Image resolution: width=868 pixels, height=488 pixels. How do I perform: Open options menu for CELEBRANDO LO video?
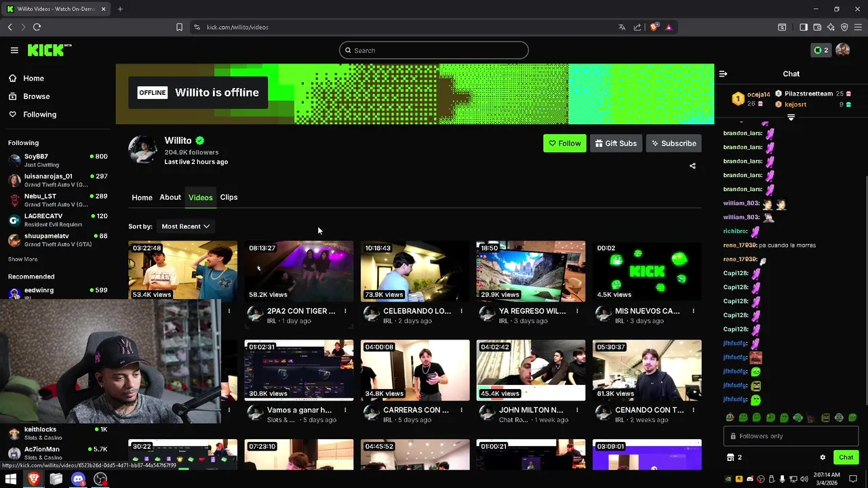pos(461,311)
